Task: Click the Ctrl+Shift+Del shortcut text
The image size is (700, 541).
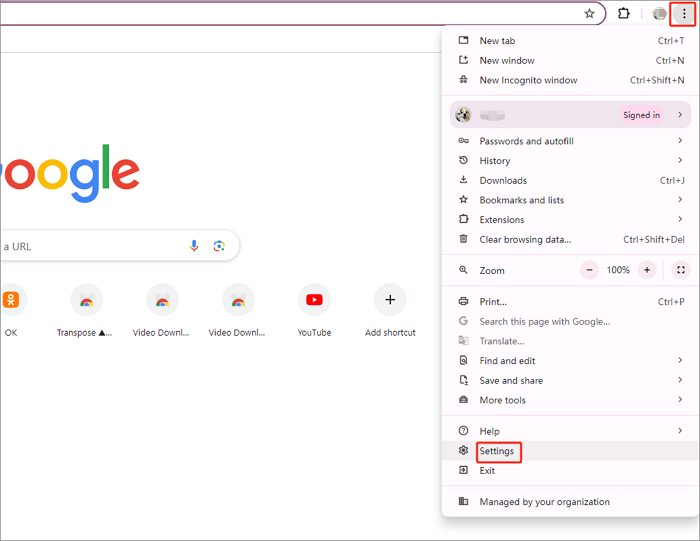Action: pyautogui.click(x=654, y=239)
